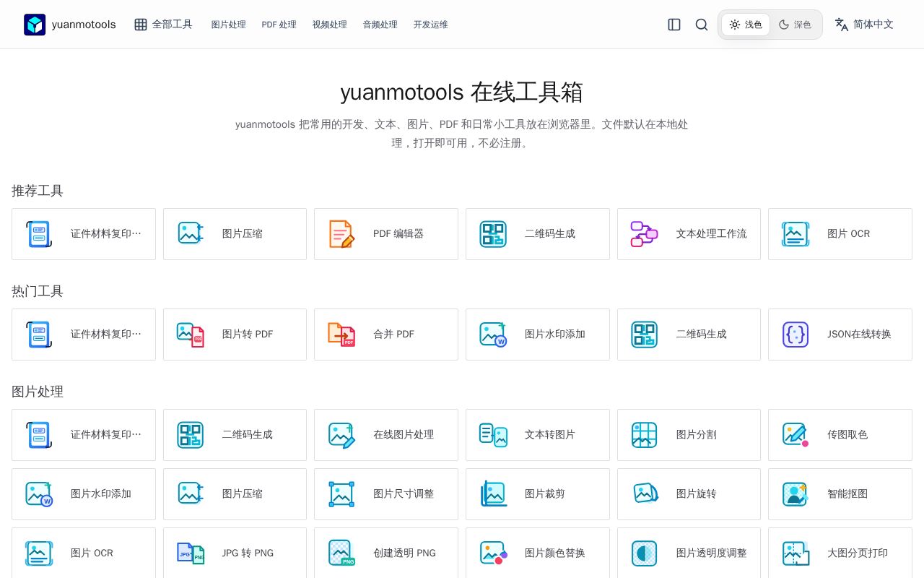Open the 全部工具 menu

163,25
